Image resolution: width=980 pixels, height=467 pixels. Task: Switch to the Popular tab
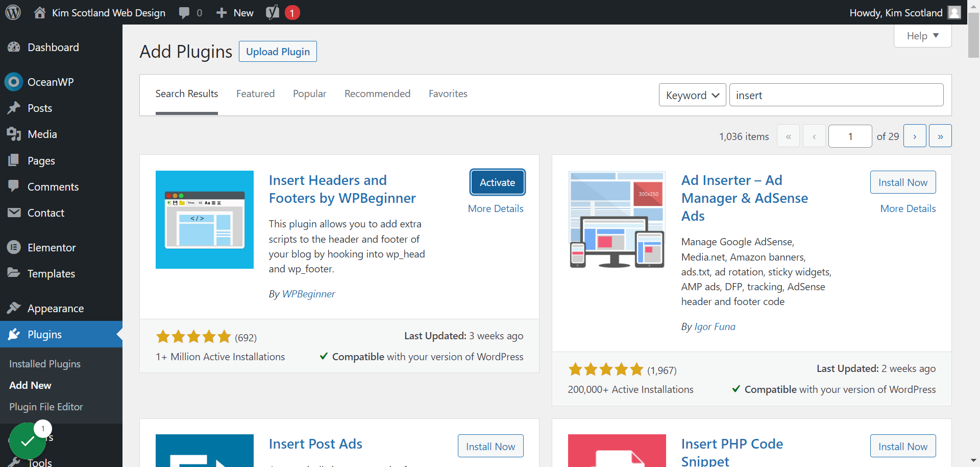[x=309, y=94]
